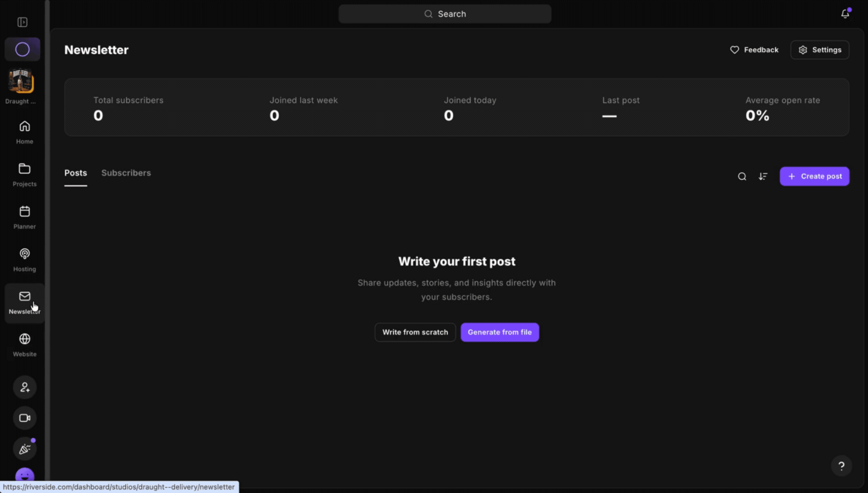
Task: Switch to the Posts tab
Action: [75, 173]
